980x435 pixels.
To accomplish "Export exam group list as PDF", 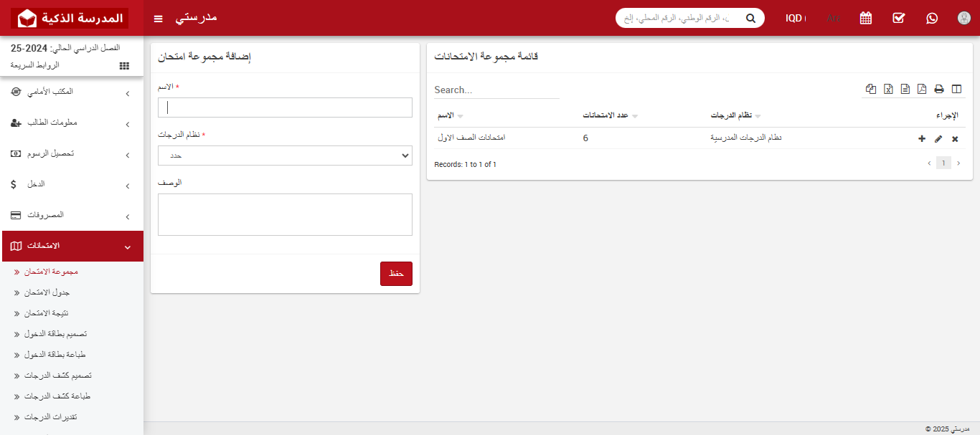I will coord(922,90).
